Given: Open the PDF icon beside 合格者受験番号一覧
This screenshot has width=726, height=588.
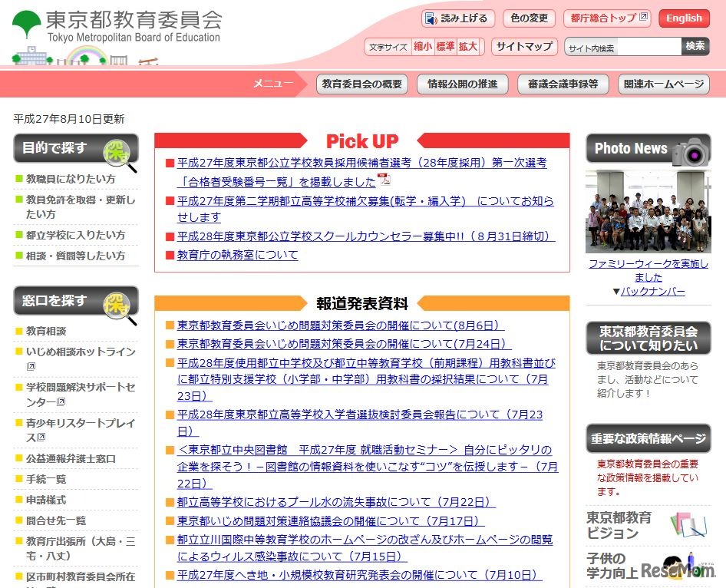Looking at the screenshot, I should [x=383, y=178].
